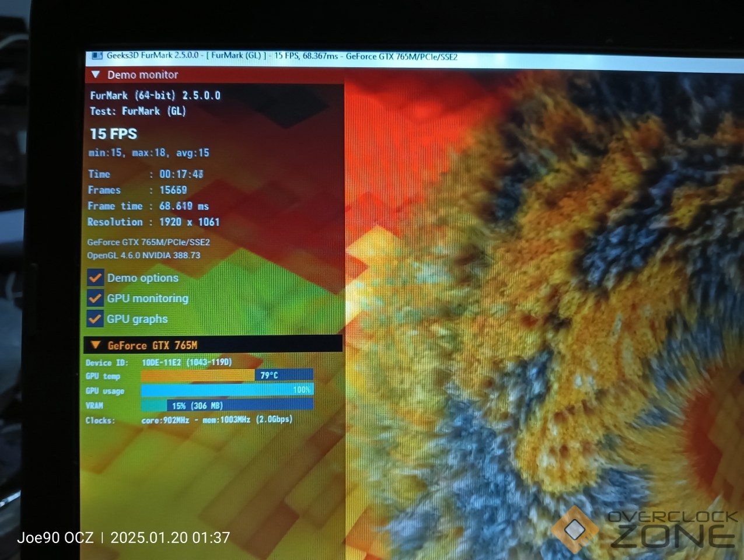744x560 pixels.
Task: Click the Demo monitor header label
Action: coord(143,75)
